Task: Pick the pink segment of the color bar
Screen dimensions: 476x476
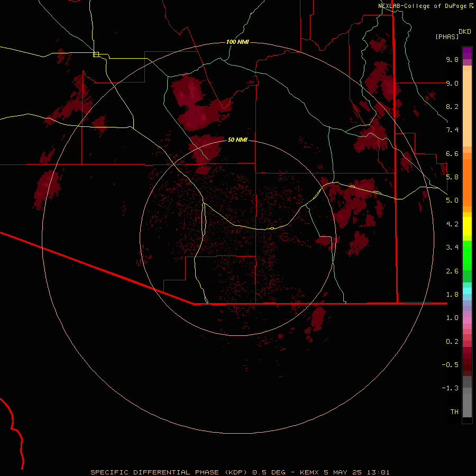Action: 467,321
